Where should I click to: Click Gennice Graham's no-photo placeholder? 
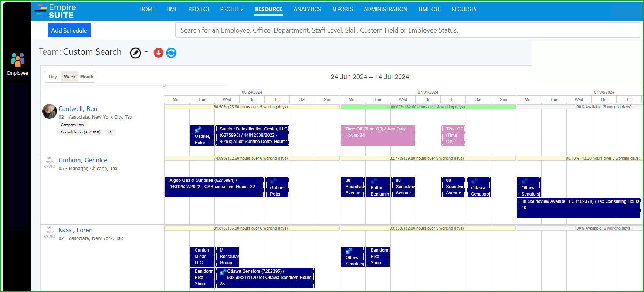[x=50, y=162]
